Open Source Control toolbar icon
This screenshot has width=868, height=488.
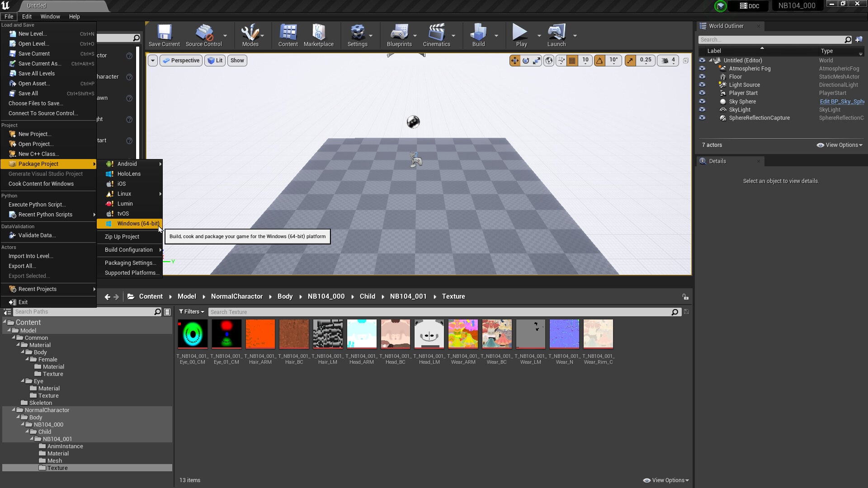[203, 35]
